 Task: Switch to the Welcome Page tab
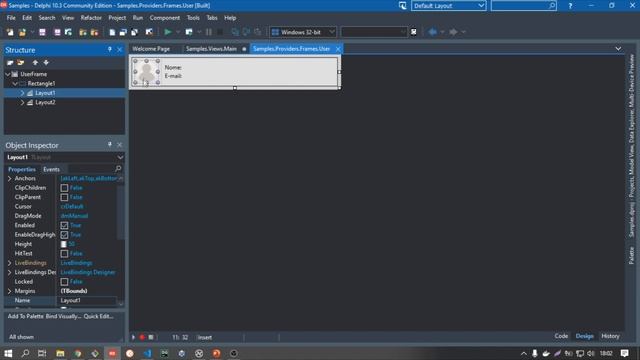pos(151,49)
